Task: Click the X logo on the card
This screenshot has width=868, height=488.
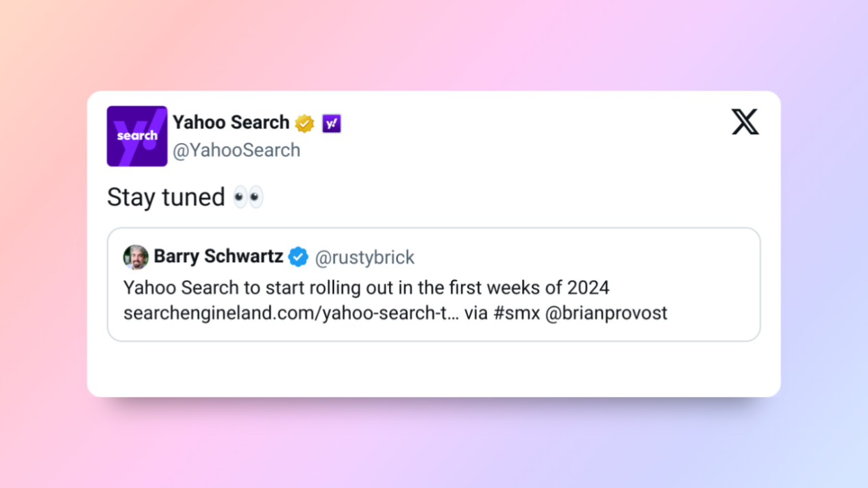Action: pos(745,123)
